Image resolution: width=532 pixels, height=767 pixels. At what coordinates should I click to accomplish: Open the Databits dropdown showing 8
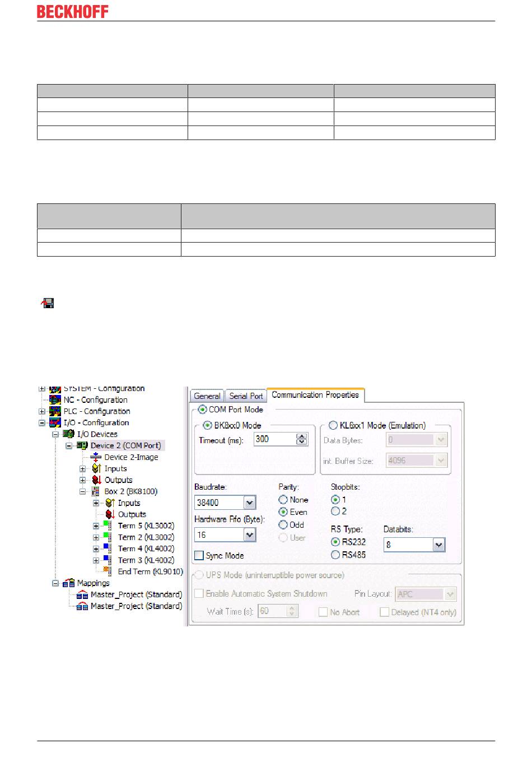[x=438, y=545]
